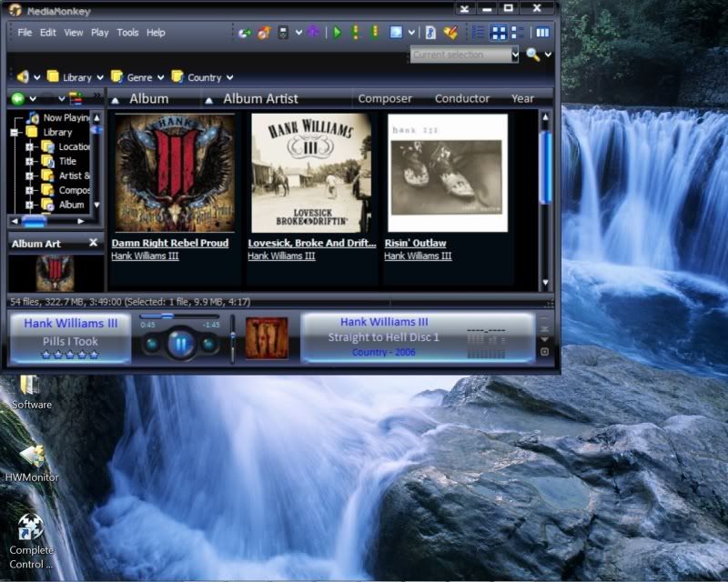Expand the Country breadcrumb dropdown arrow

(229, 77)
